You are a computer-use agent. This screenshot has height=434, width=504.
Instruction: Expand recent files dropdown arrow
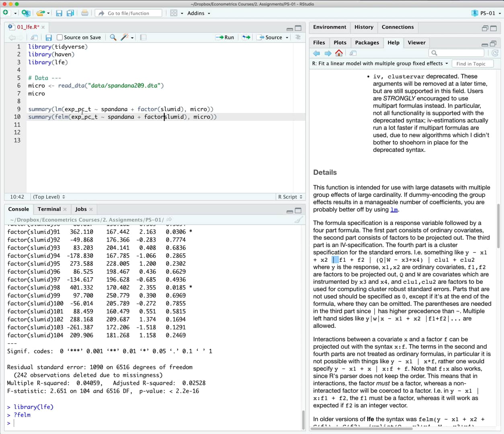point(48,13)
